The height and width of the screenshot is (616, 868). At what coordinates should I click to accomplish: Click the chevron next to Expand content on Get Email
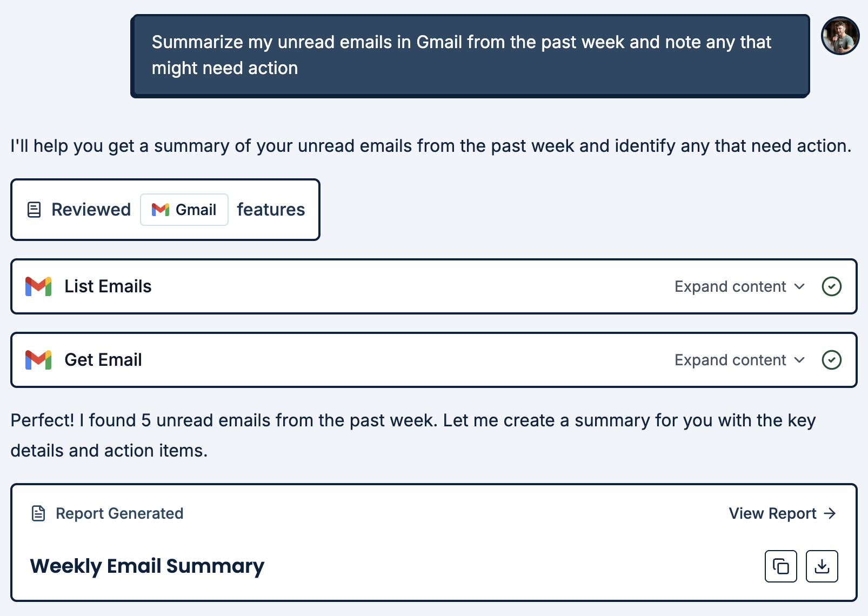coord(799,360)
